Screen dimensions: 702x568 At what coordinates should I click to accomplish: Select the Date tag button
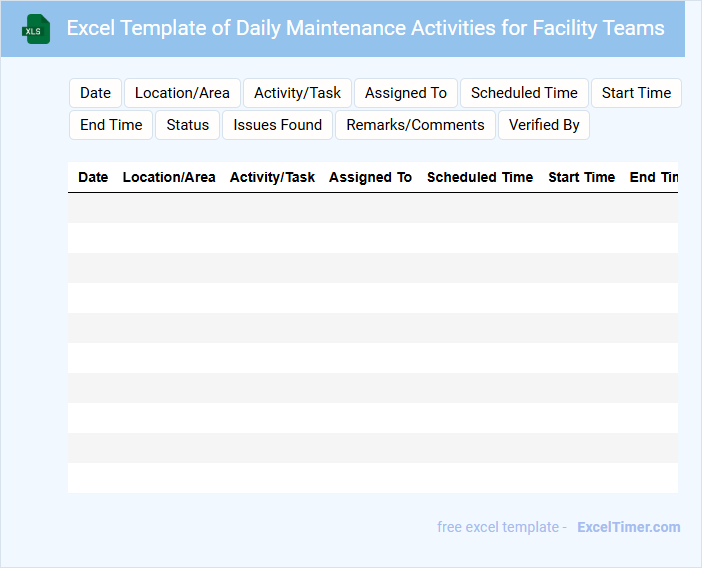(95, 93)
